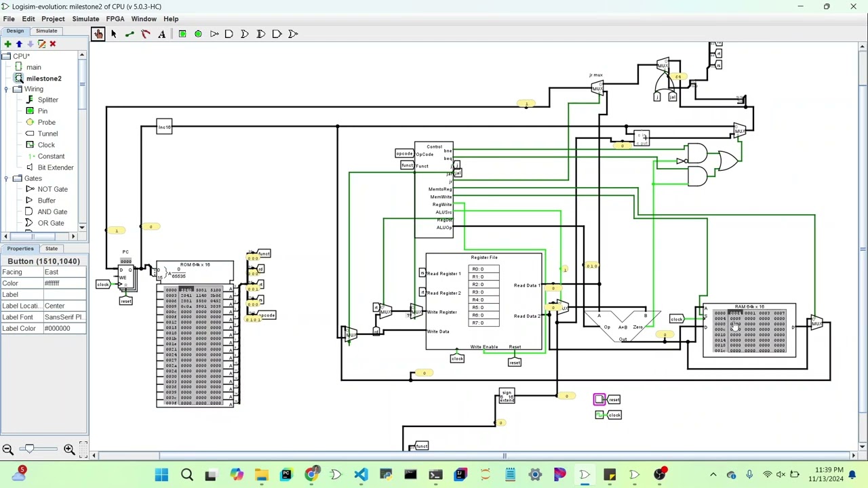The height and width of the screenshot is (488, 868).
Task: Click the red Delete circuit icon
Action: (x=52, y=44)
